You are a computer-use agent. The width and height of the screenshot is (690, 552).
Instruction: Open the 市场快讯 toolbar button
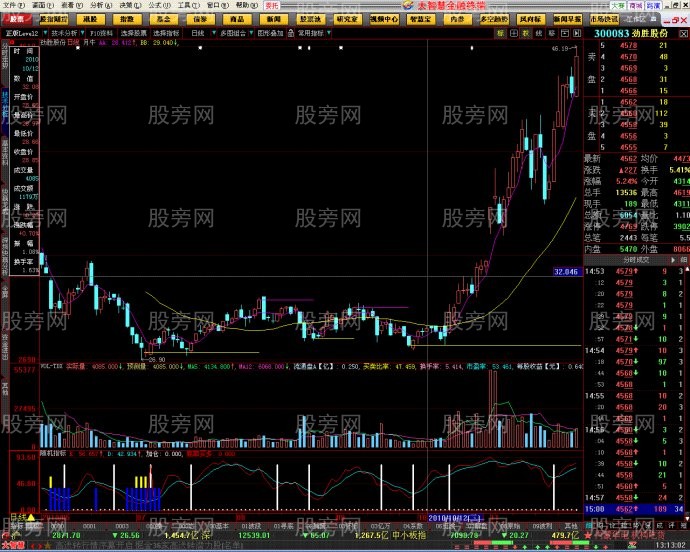click(604, 19)
